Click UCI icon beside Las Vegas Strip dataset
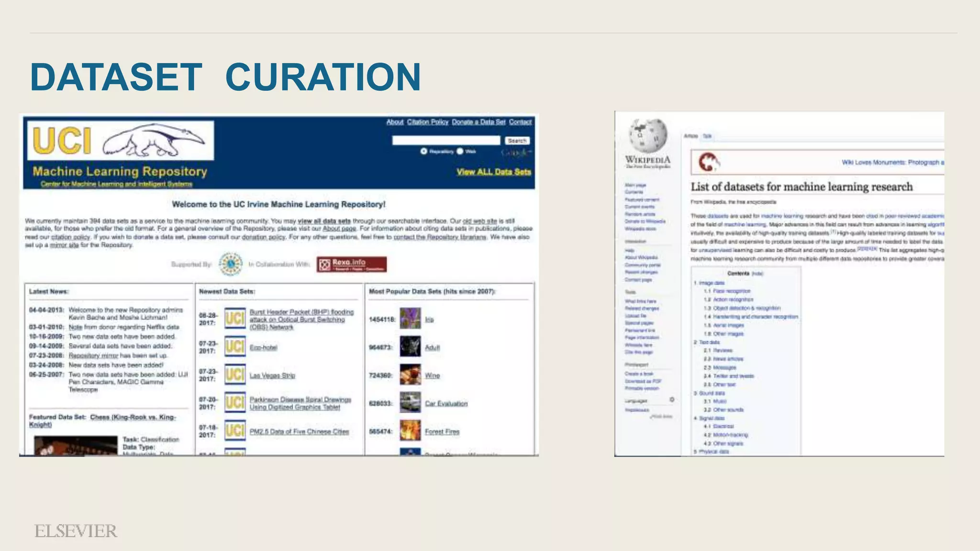The image size is (980, 551). tap(235, 375)
